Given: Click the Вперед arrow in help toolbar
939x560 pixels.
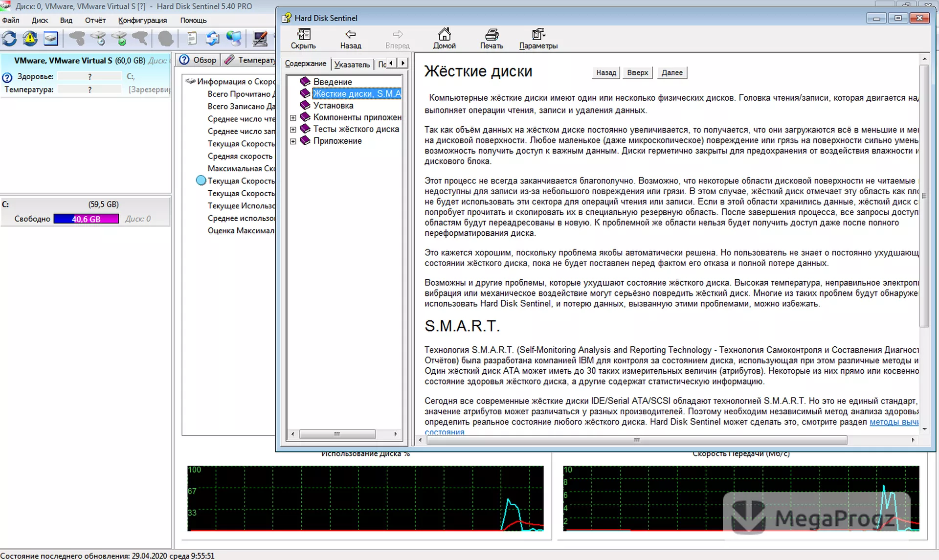Looking at the screenshot, I should coord(398,39).
